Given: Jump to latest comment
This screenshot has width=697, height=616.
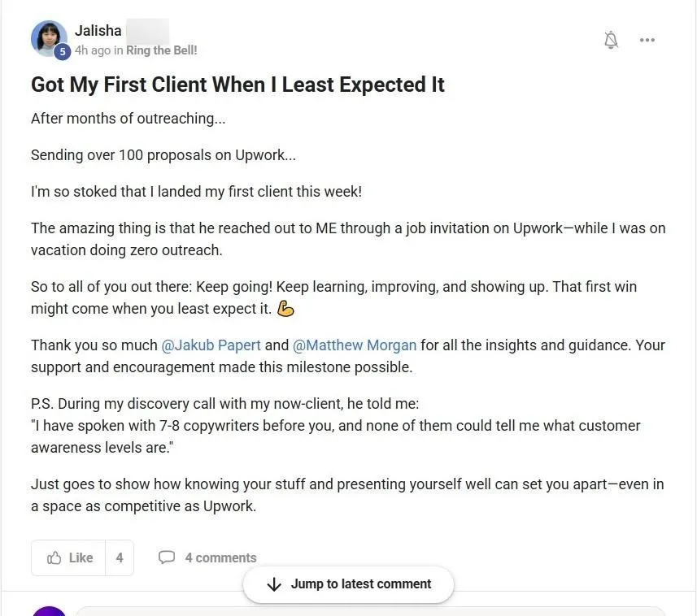Looking at the screenshot, I should [348, 584].
